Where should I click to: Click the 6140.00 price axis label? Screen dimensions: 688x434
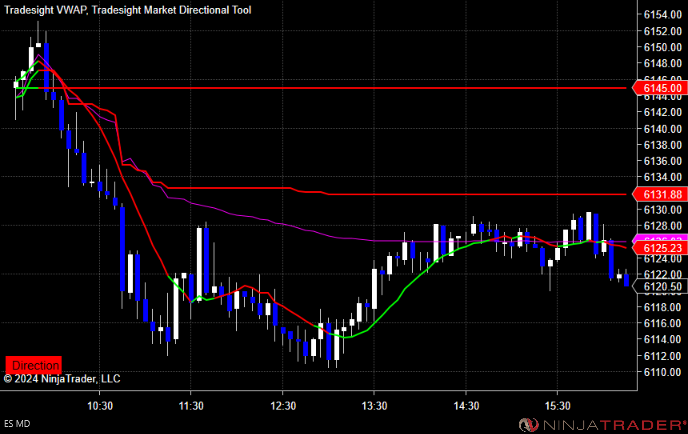coord(663,129)
